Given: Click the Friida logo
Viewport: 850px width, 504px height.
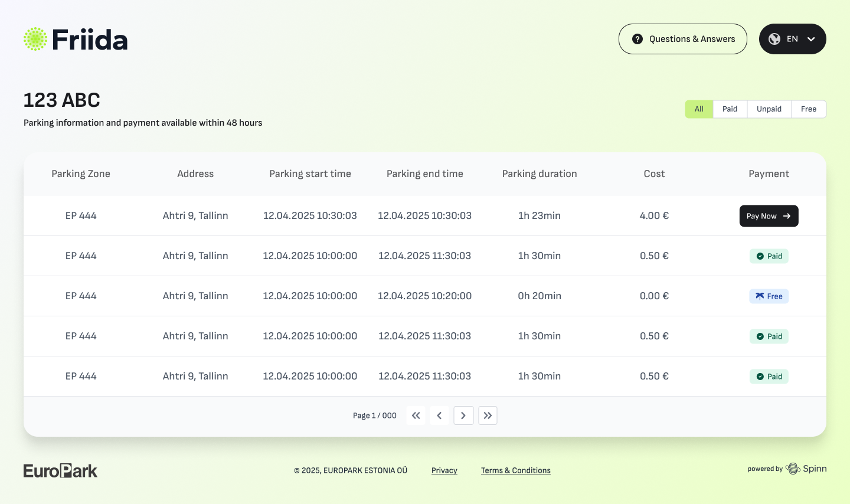Looking at the screenshot, I should click(x=76, y=39).
